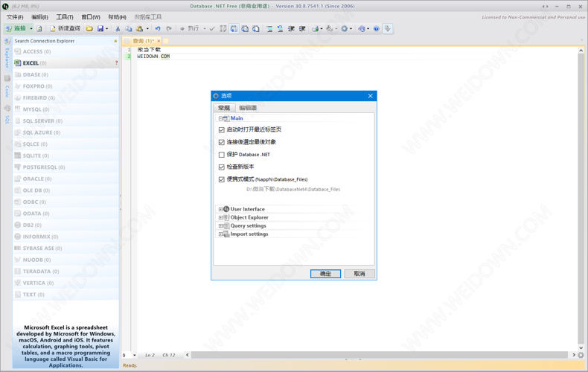Viewport: 588px width, 372px height.
Task: Open the 工具(T) menu
Action: point(65,17)
